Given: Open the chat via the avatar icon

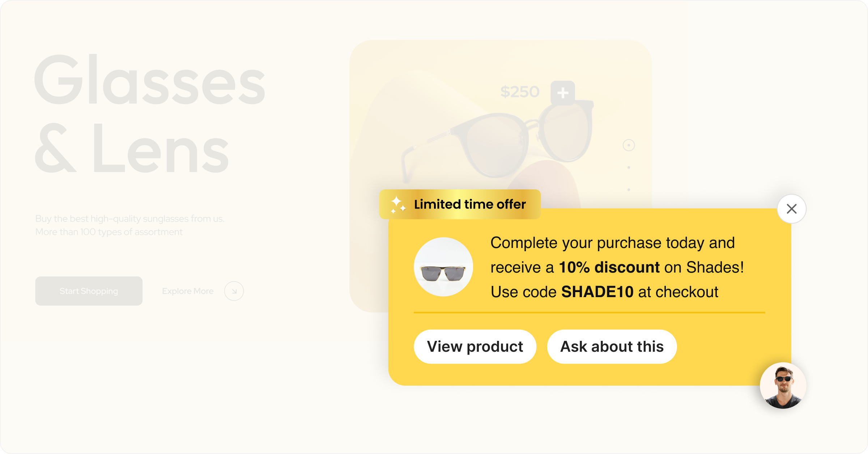Looking at the screenshot, I should [783, 386].
